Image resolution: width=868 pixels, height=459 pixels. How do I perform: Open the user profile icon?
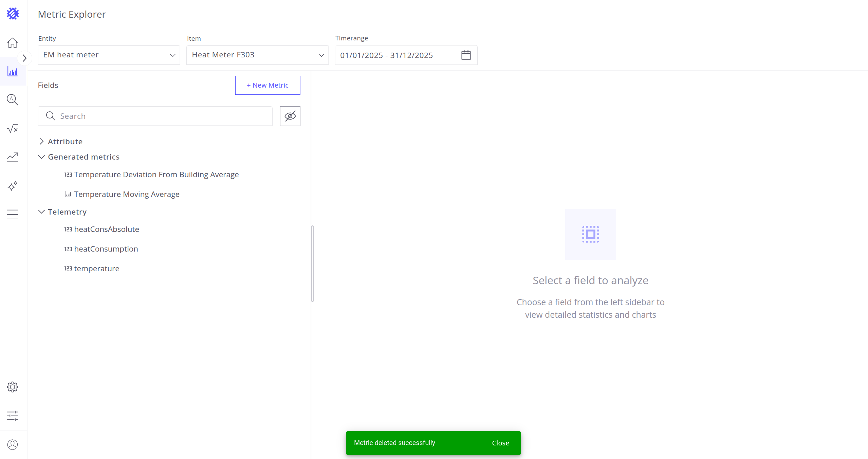13,444
